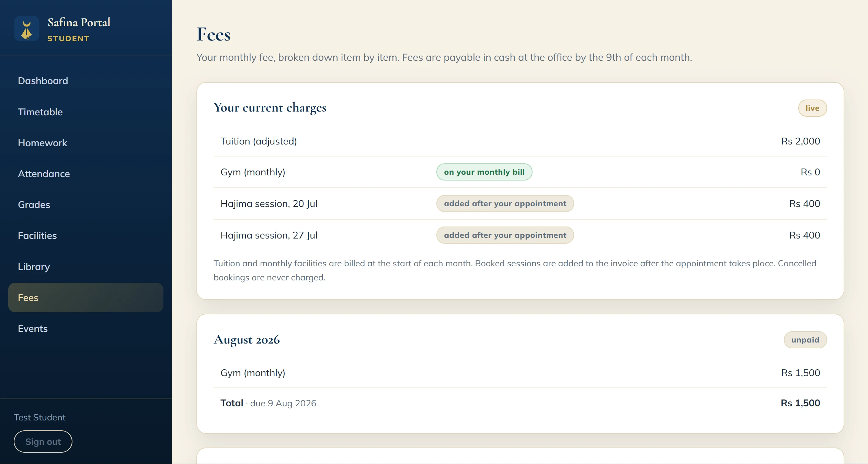The image size is (868, 464).
Task: Click the 'Rs 2,000' tuition amount
Action: pos(800,141)
